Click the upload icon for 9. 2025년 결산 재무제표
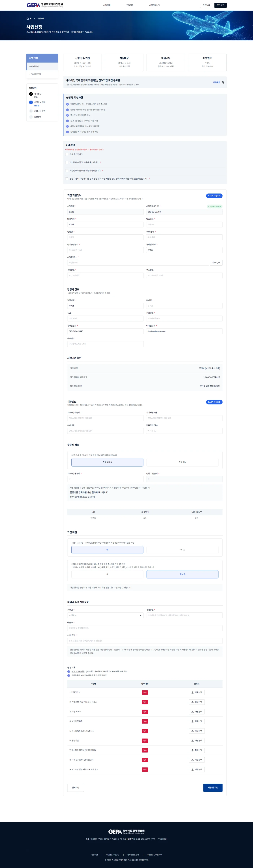This screenshot has width=253, height=868. tap(192, 769)
